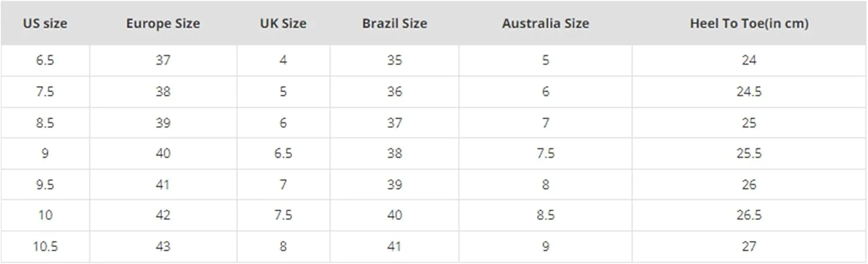Select Australia size 8.5 cell
The width and height of the screenshot is (868, 264).
546,215
